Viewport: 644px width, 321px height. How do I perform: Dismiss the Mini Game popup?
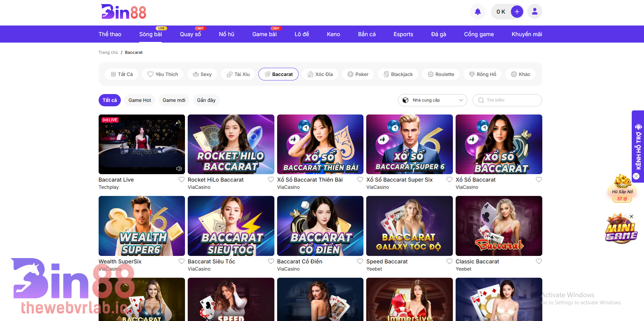pos(631,216)
